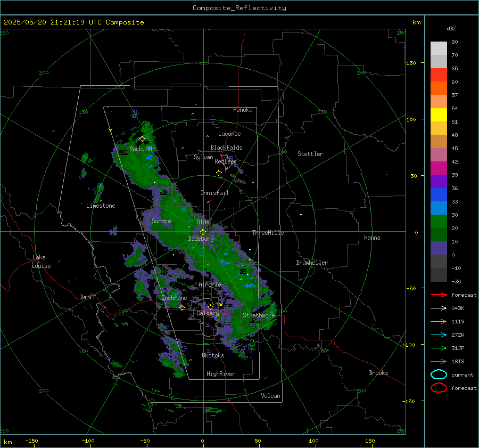Click the Composite_Reflectivity title
Viewport: 479px width, 448px height.
(x=240, y=8)
